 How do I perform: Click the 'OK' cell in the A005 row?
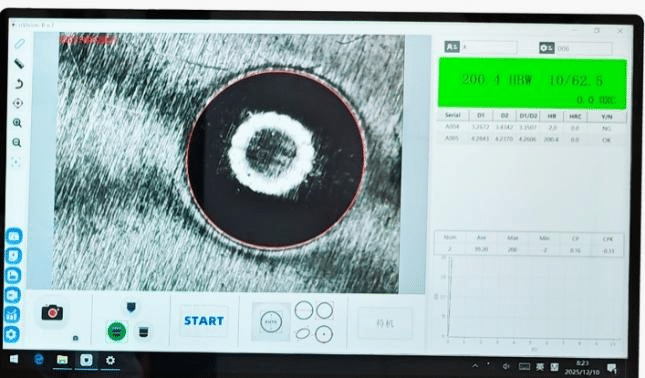click(607, 140)
